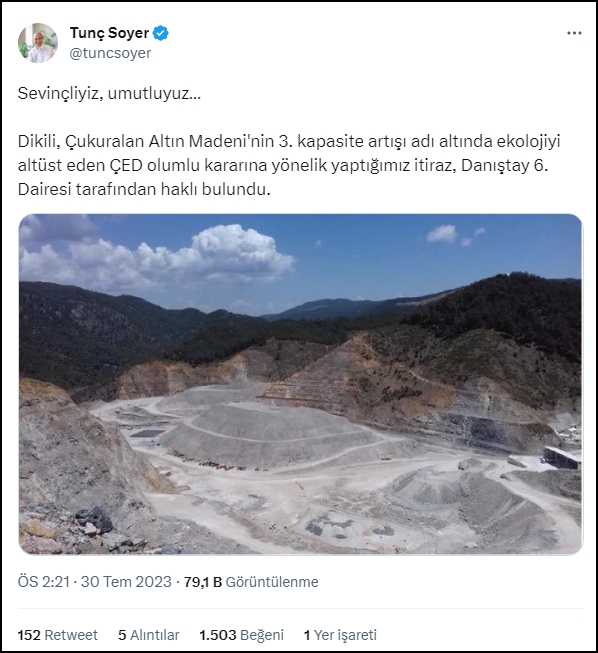Open the gold mine photo
Viewport: 598px width, 653px height.
coord(300,384)
